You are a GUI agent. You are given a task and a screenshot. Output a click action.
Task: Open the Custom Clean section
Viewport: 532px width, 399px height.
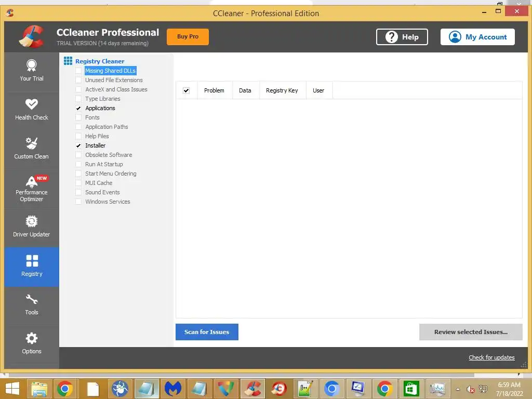point(32,149)
